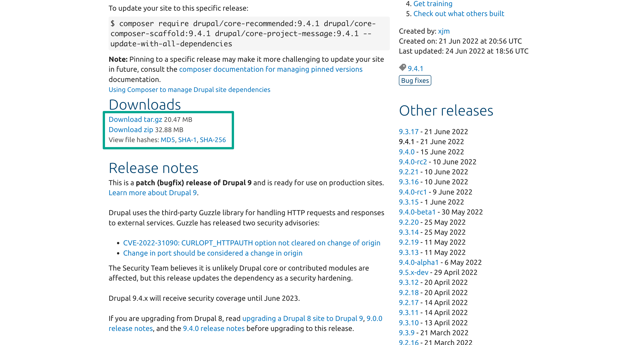Viewport: 644px width, 345px height.
Task: Open release 9.2.19
Action: click(409, 242)
